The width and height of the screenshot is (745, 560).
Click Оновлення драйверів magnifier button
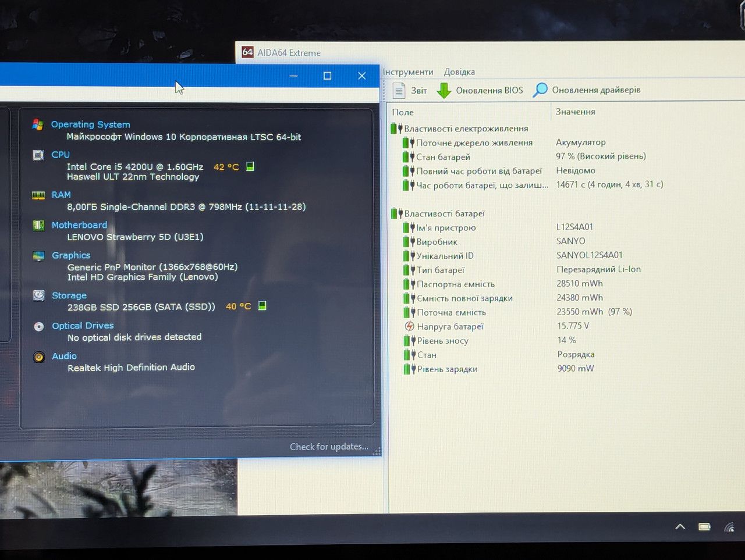click(587, 90)
